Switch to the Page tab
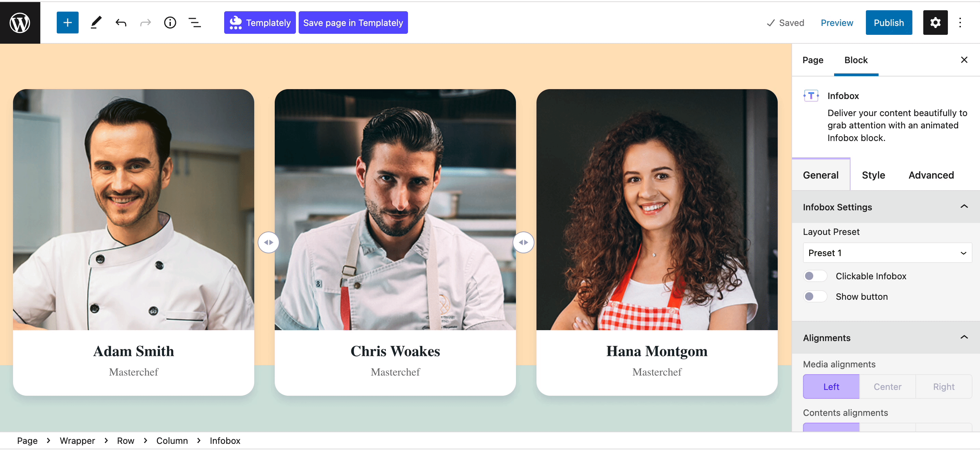This screenshot has height=450, width=980. tap(813, 60)
